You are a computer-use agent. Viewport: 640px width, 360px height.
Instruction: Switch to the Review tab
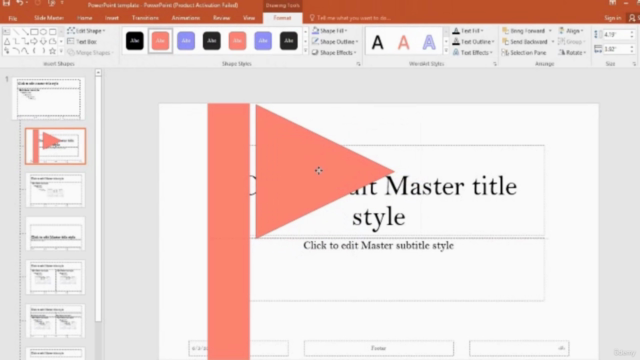221,18
